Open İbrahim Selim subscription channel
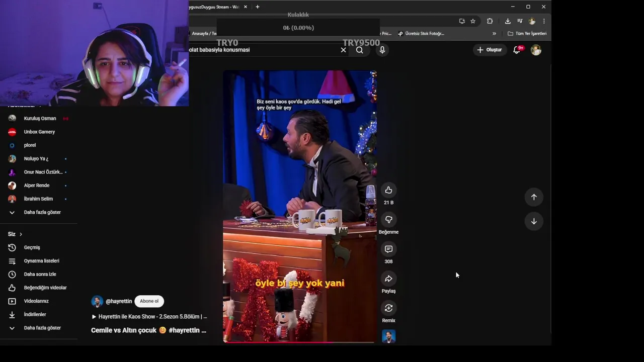Viewport: 644px width, 362px height. (x=39, y=199)
